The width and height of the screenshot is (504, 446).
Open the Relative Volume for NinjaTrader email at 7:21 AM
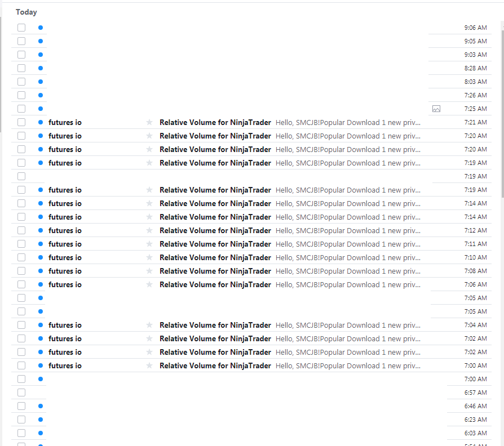click(215, 122)
